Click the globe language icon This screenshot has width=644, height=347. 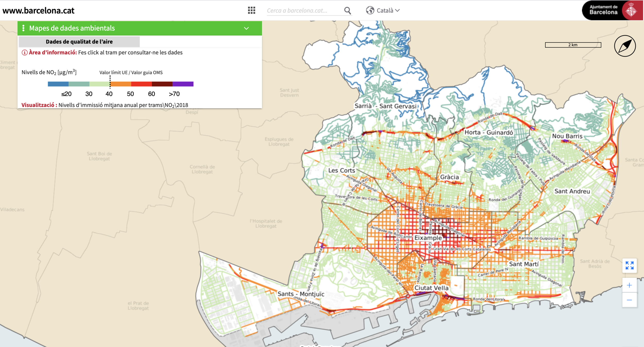tap(370, 10)
